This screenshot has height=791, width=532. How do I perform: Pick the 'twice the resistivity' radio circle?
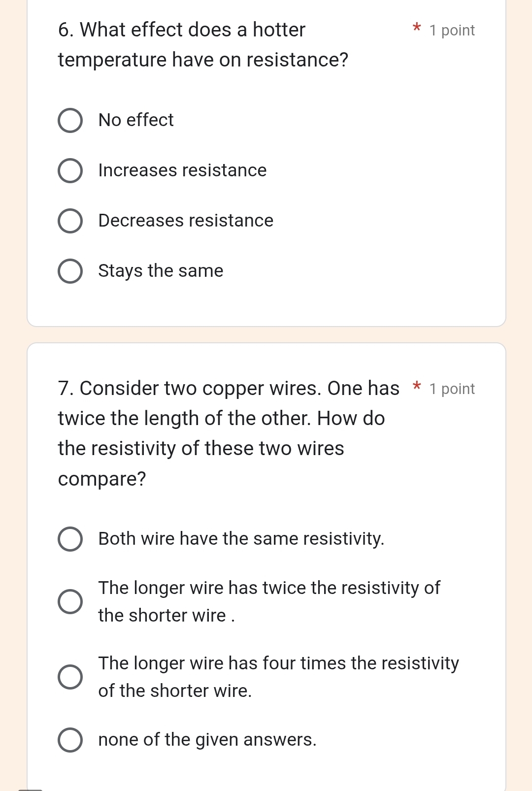point(70,601)
